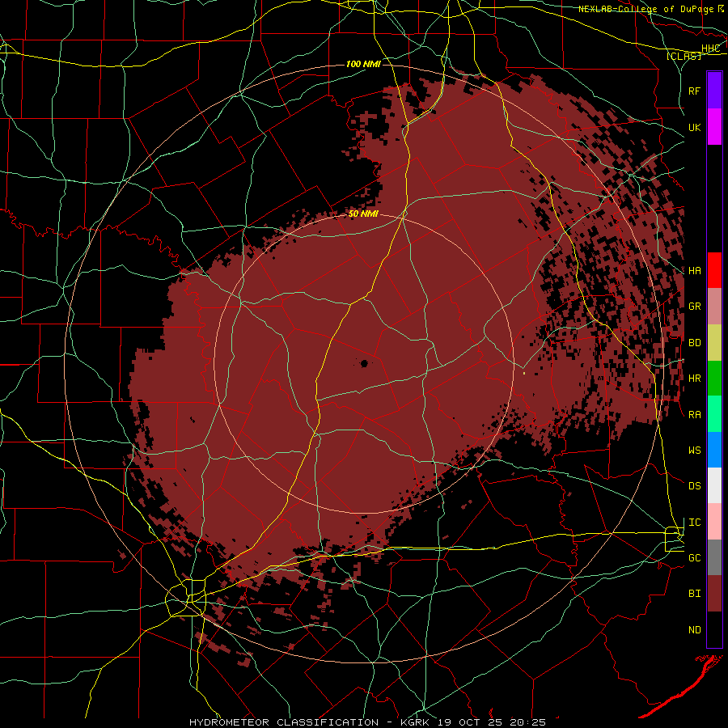
Task: Click the IC light pink legend swatch
Action: (714, 522)
